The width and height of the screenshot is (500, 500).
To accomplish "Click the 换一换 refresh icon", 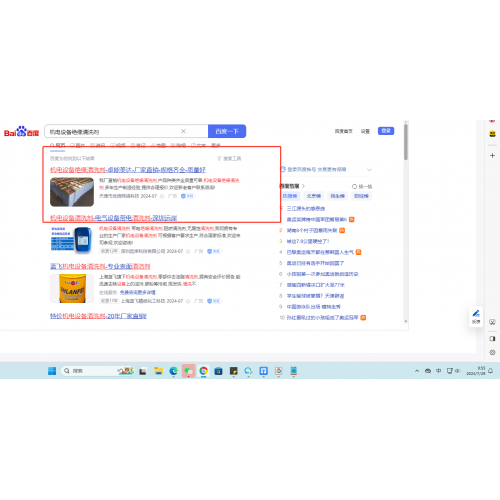I will [x=354, y=186].
